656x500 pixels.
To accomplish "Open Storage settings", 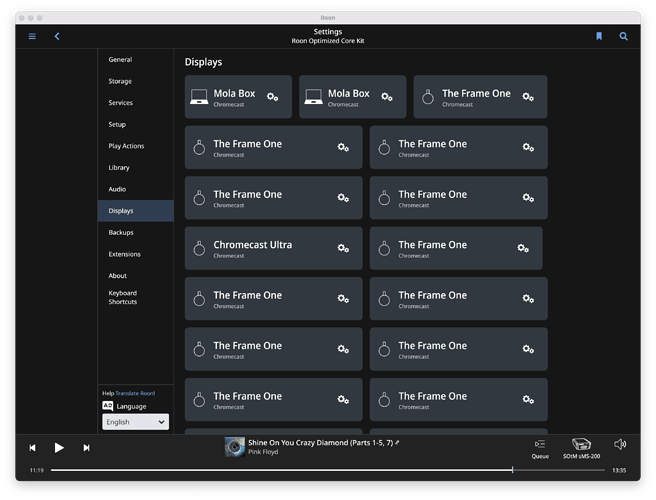I will pyautogui.click(x=136, y=81).
